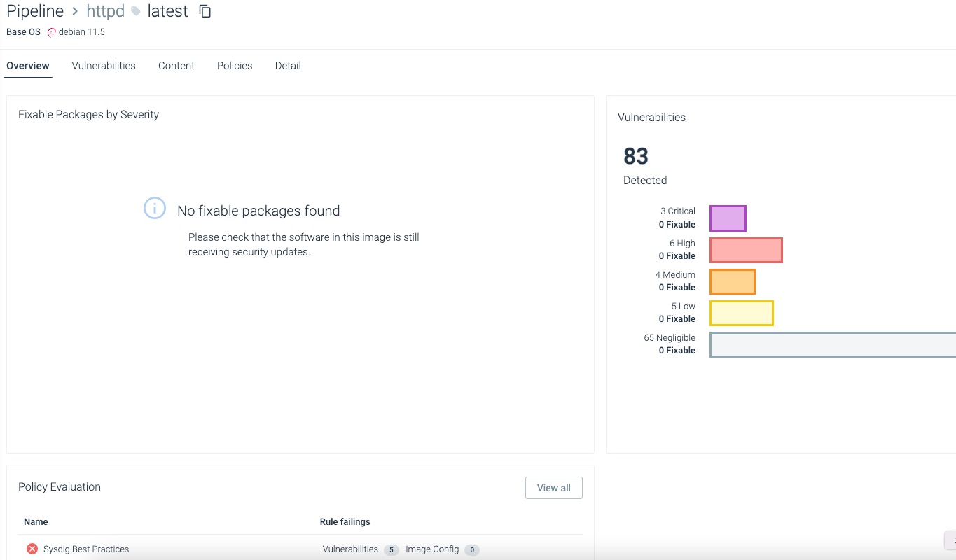This screenshot has height=560, width=956.
Task: Click the copy image name icon
Action: click(x=205, y=11)
